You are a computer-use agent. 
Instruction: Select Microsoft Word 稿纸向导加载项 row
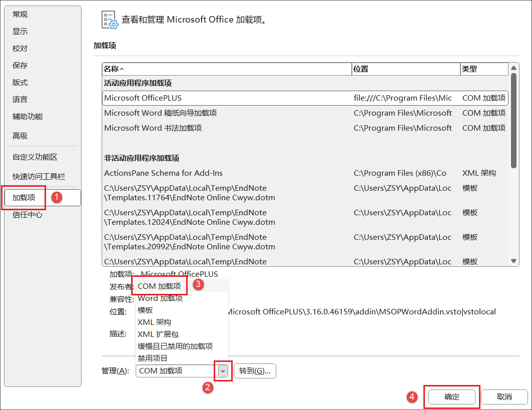coord(305,113)
